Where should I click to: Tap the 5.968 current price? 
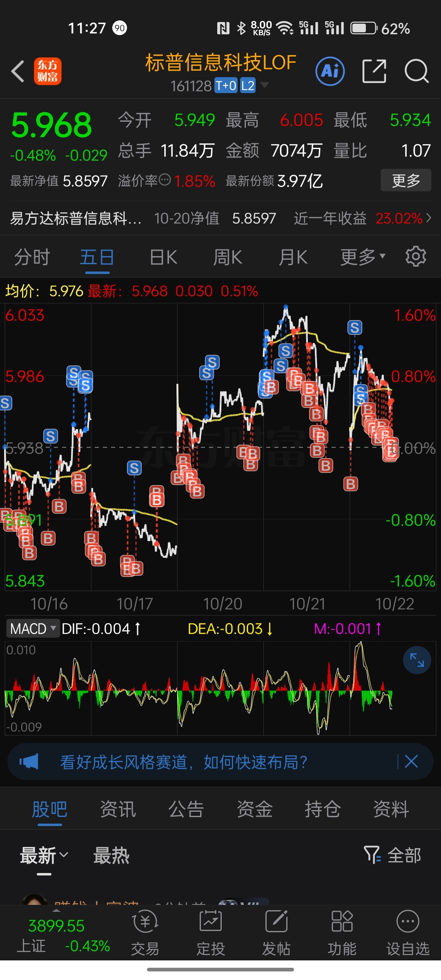[51, 125]
